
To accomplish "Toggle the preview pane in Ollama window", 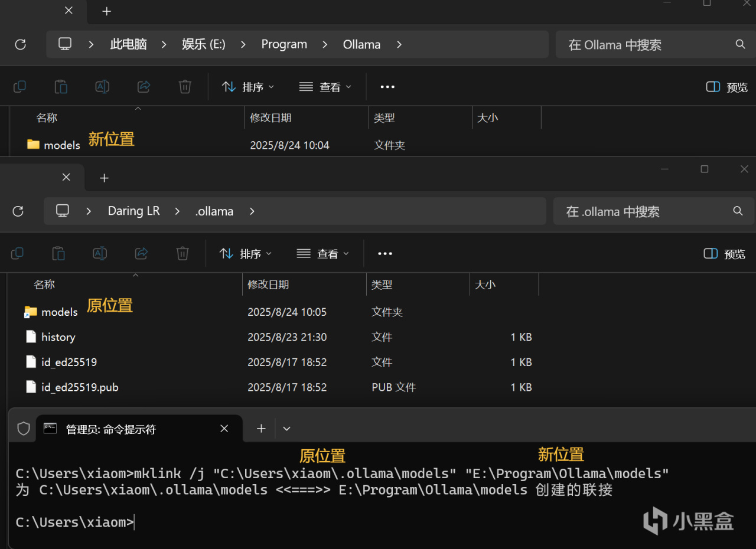I will coord(726,87).
